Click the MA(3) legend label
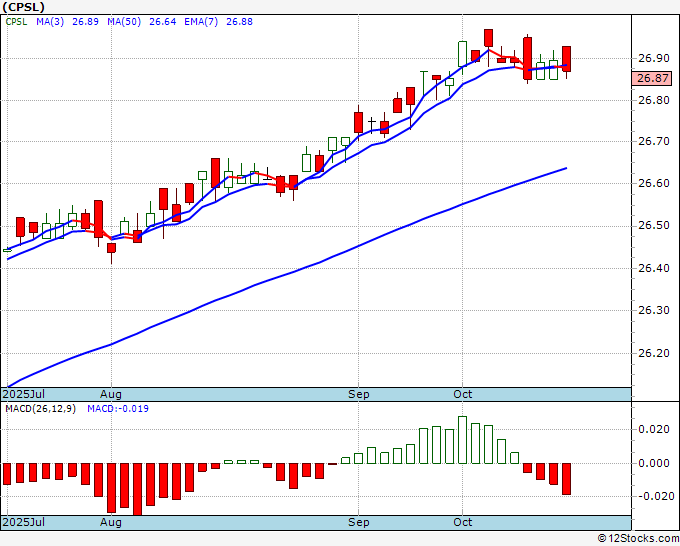 [x=50, y=22]
